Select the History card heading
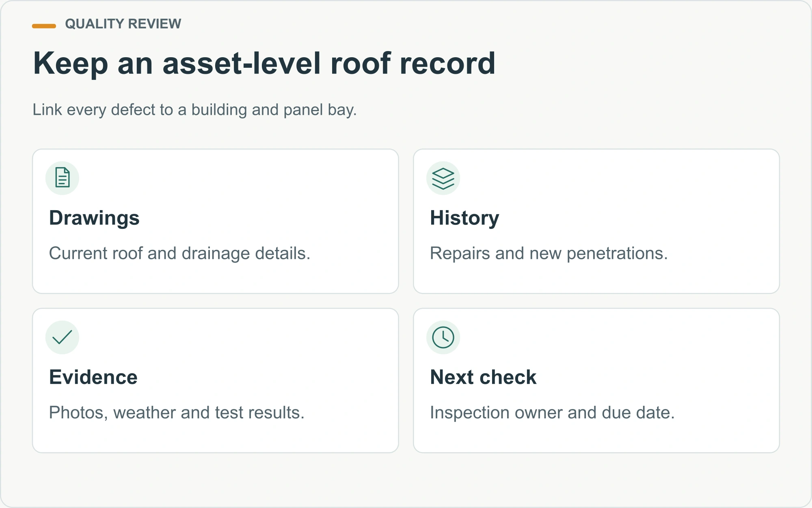 (x=464, y=218)
